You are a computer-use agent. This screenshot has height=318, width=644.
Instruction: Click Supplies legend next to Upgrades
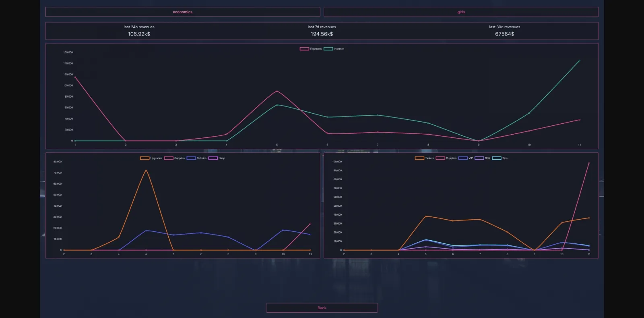(x=174, y=158)
